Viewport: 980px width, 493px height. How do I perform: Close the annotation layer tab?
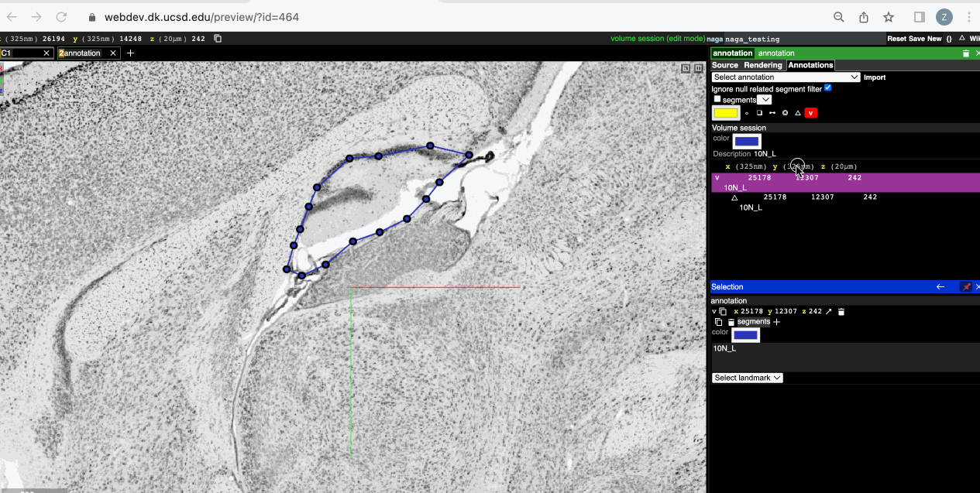(113, 53)
